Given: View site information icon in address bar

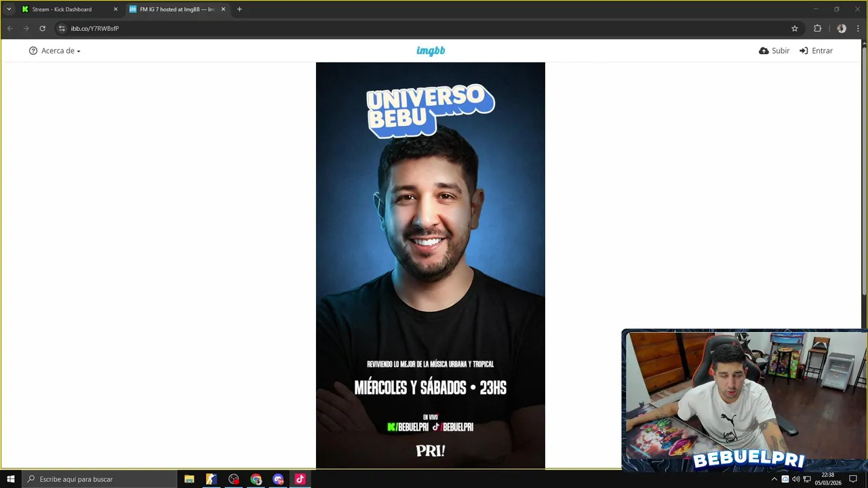Looking at the screenshot, I should click(62, 28).
